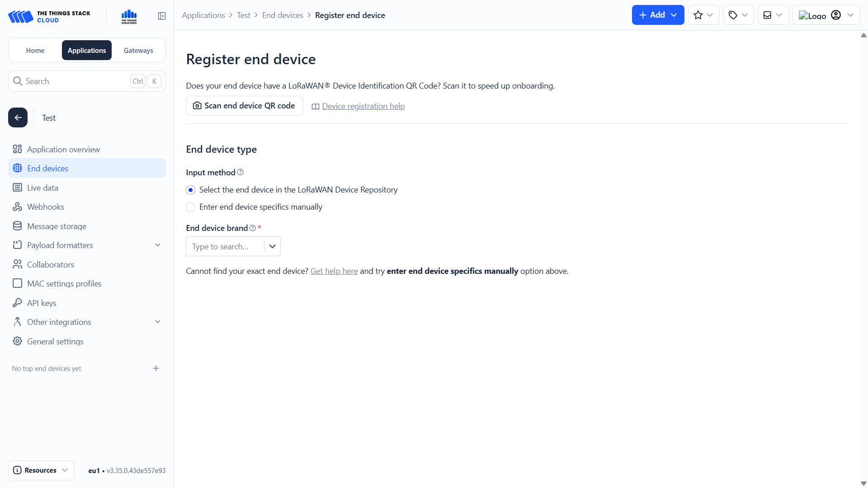This screenshot has width=868, height=488.
Task: Open the End device brand dropdown
Action: 272,246
